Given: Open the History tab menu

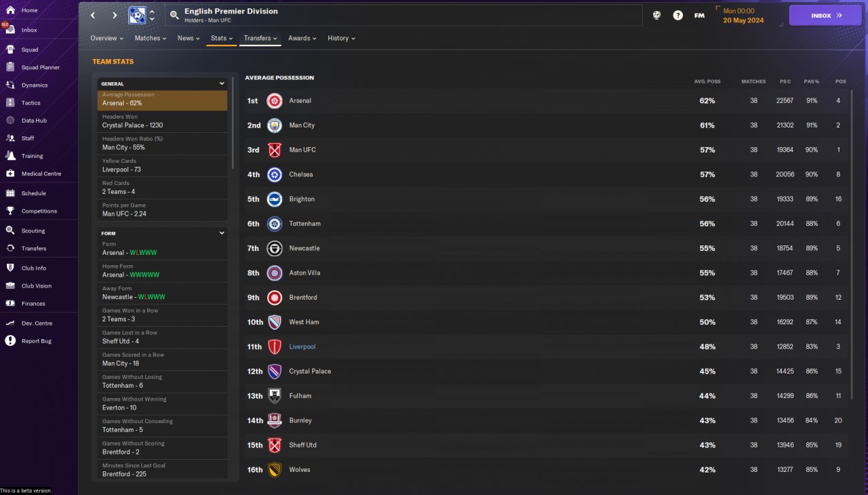Looking at the screenshot, I should [341, 39].
